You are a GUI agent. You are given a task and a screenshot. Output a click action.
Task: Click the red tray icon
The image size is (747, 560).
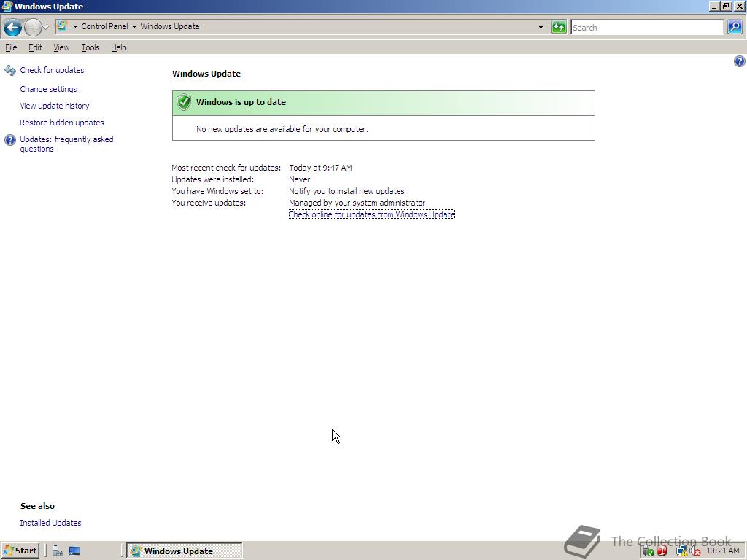coord(662,551)
